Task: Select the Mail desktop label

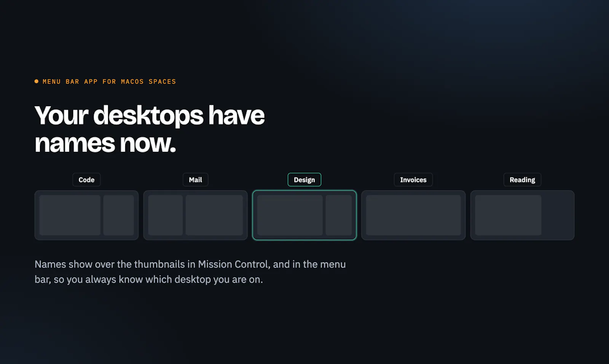Action: click(195, 180)
